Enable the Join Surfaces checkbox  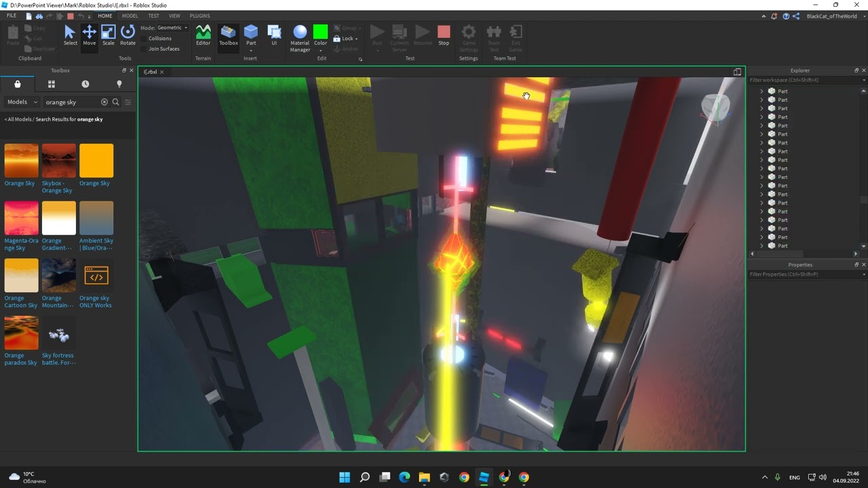click(144, 49)
